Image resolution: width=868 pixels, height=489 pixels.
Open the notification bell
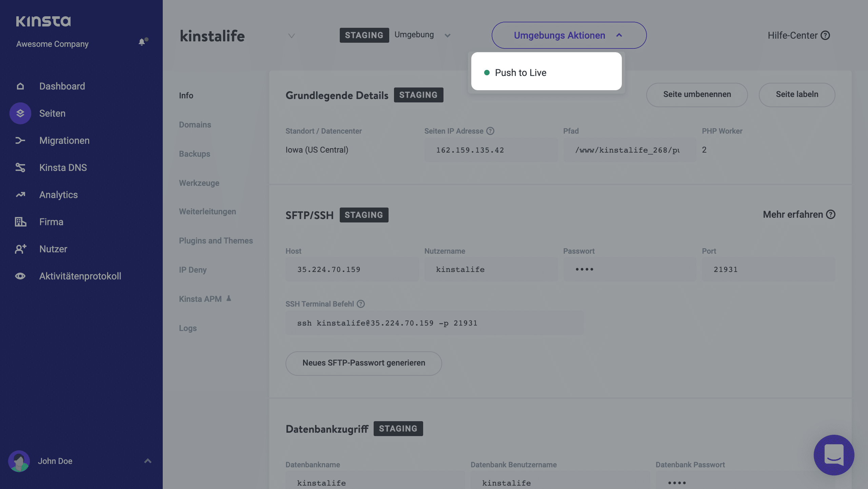click(141, 42)
